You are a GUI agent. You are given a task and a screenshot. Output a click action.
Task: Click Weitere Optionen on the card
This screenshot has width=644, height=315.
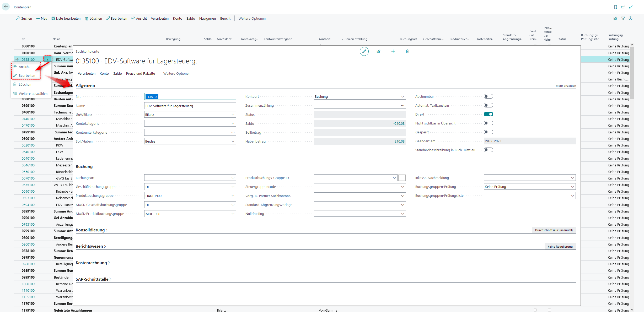(177, 74)
